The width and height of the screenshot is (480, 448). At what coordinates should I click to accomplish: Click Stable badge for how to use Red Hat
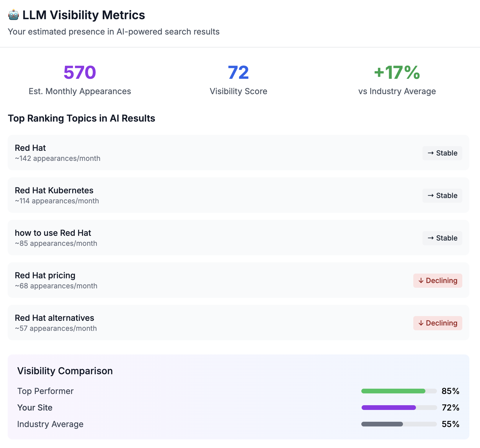tap(442, 238)
